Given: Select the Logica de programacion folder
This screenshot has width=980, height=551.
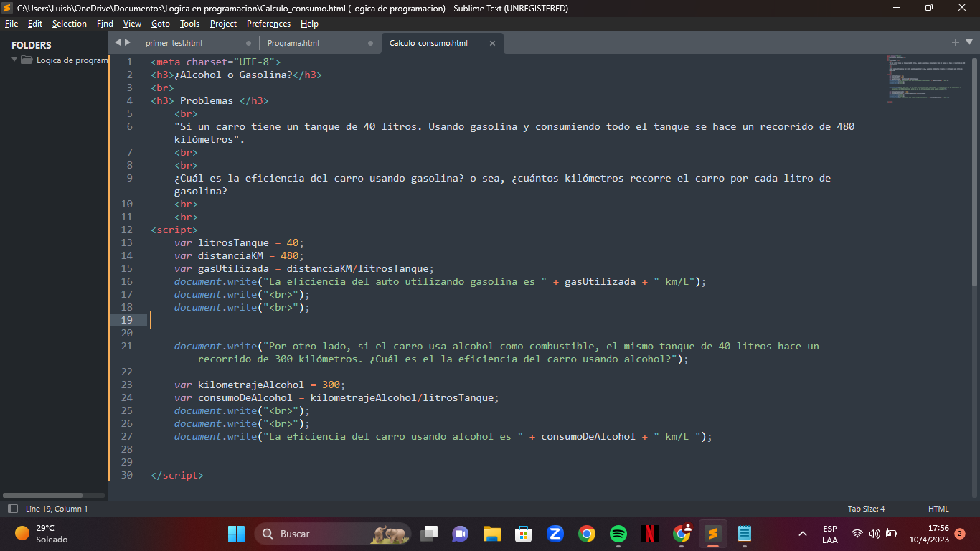Looking at the screenshot, I should tap(65, 60).
